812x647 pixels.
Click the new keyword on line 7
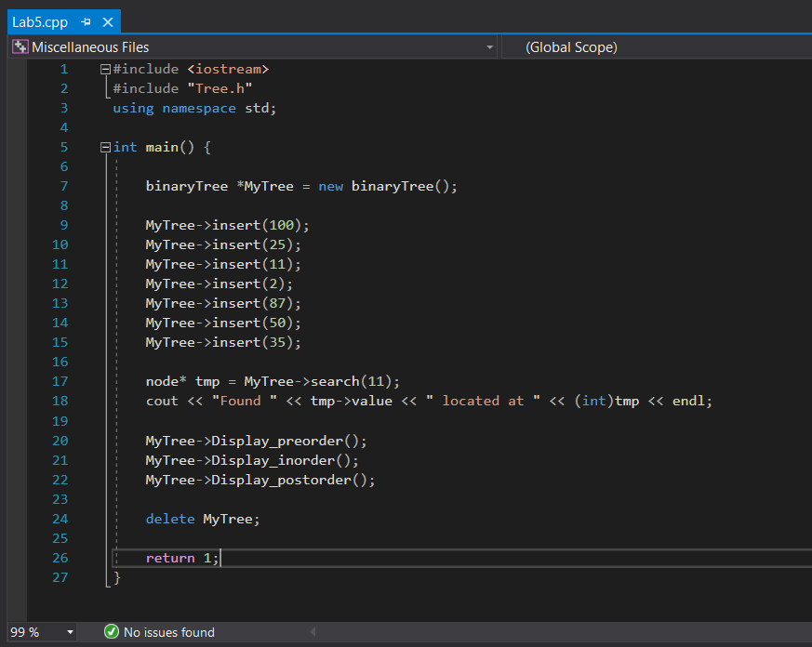click(x=330, y=186)
